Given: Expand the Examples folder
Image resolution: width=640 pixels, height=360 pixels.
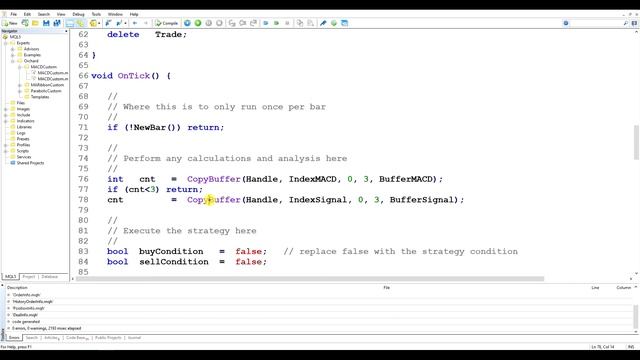Looking at the screenshot, I should click(x=13, y=55).
